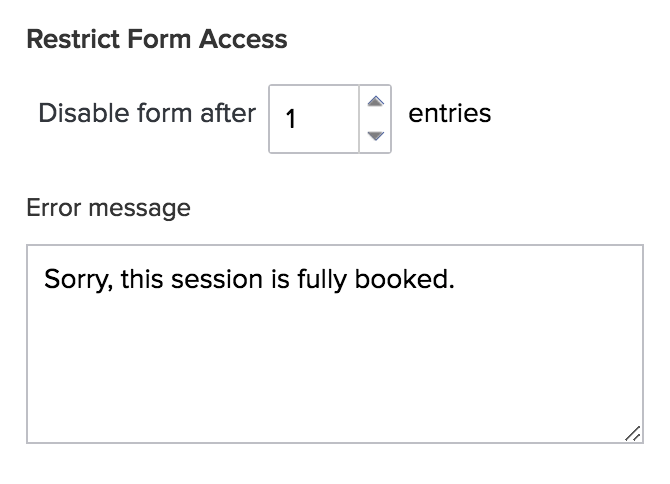Screen dimensions: 670x484
Task: Click the word "Access" in section heading
Action: coord(243,40)
